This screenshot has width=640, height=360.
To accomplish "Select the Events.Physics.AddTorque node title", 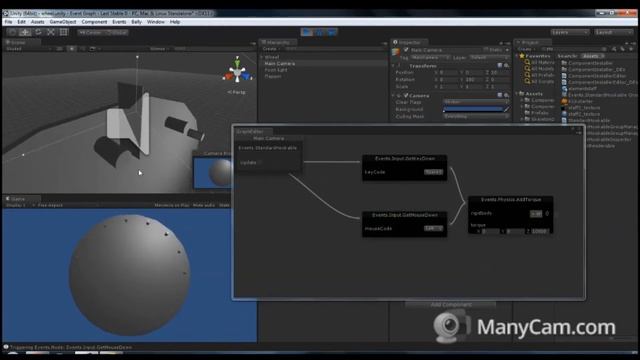I will pyautogui.click(x=511, y=200).
